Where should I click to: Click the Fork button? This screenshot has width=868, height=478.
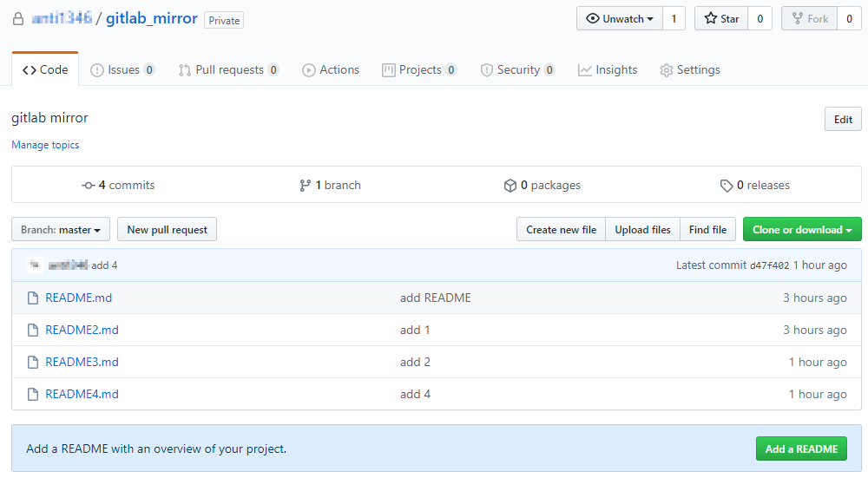[x=809, y=19]
